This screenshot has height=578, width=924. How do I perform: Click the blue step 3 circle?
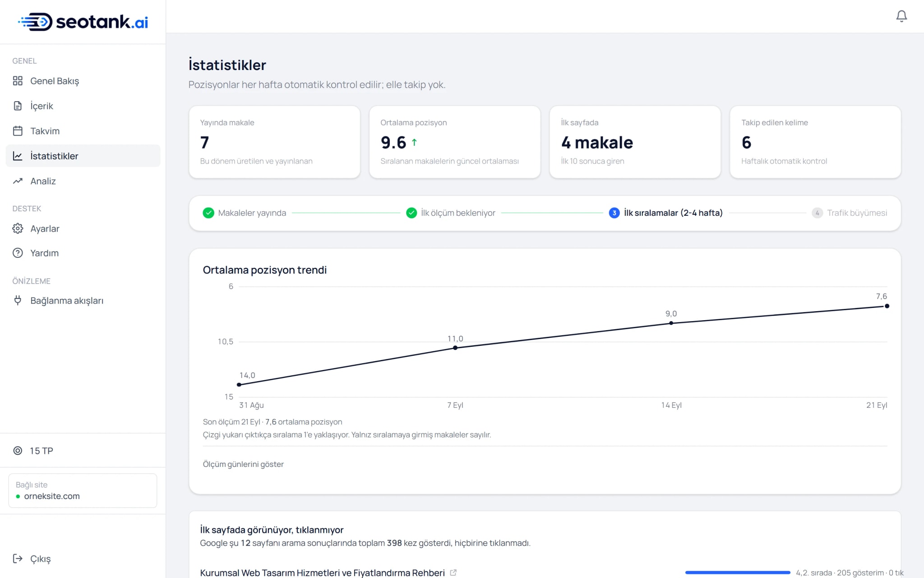[614, 213]
